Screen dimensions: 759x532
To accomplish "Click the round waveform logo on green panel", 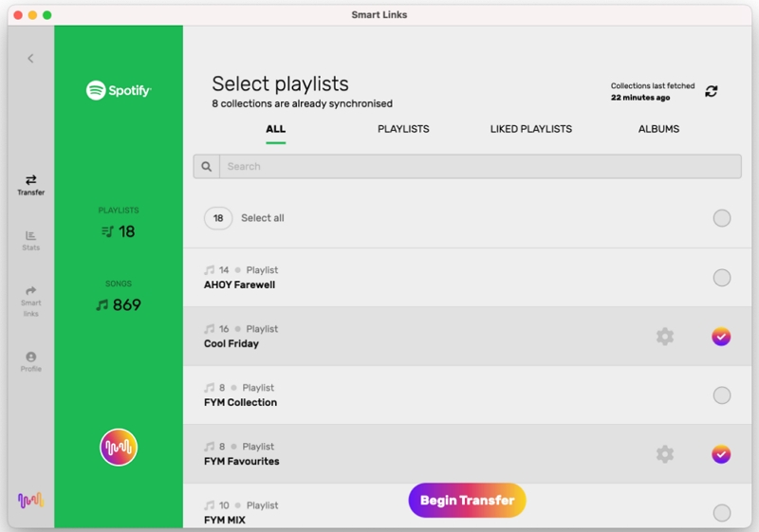I will [x=119, y=447].
